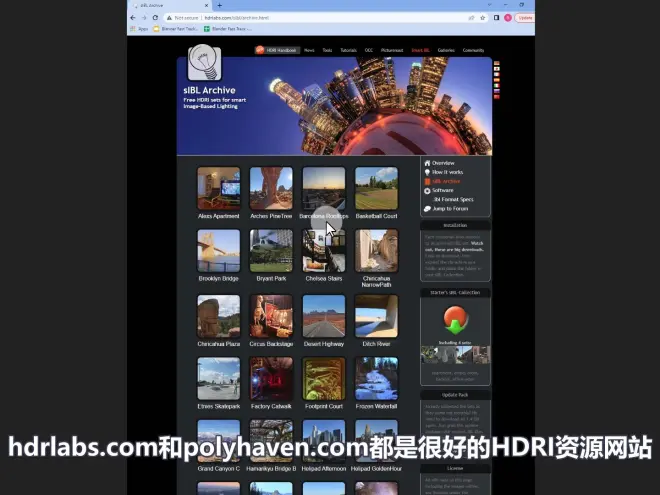The width and height of the screenshot is (660, 495).
Task: Open the Footprint Court thumbnail
Action: [324, 378]
